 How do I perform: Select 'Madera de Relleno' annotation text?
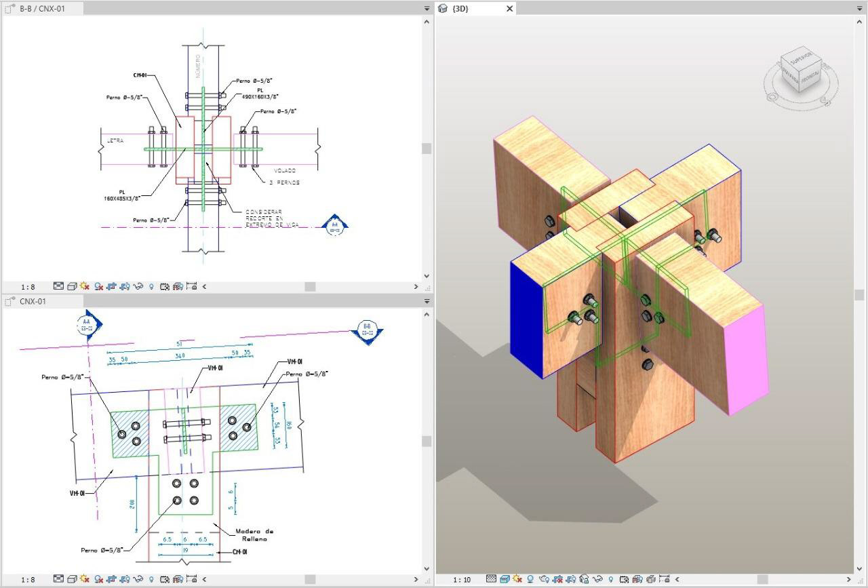coord(254,535)
